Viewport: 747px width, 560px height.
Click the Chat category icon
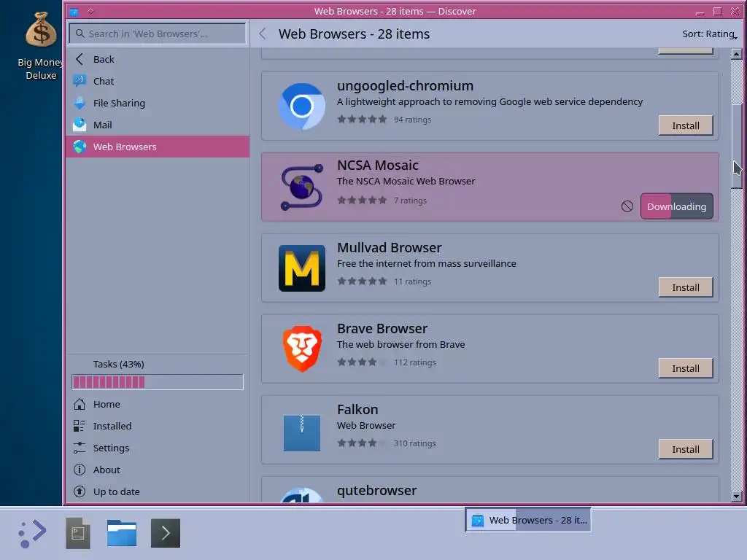(80, 81)
